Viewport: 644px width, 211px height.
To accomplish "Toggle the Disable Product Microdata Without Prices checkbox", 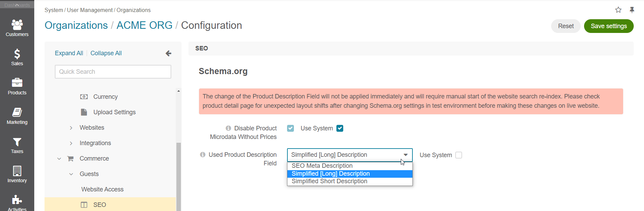I will click(290, 128).
